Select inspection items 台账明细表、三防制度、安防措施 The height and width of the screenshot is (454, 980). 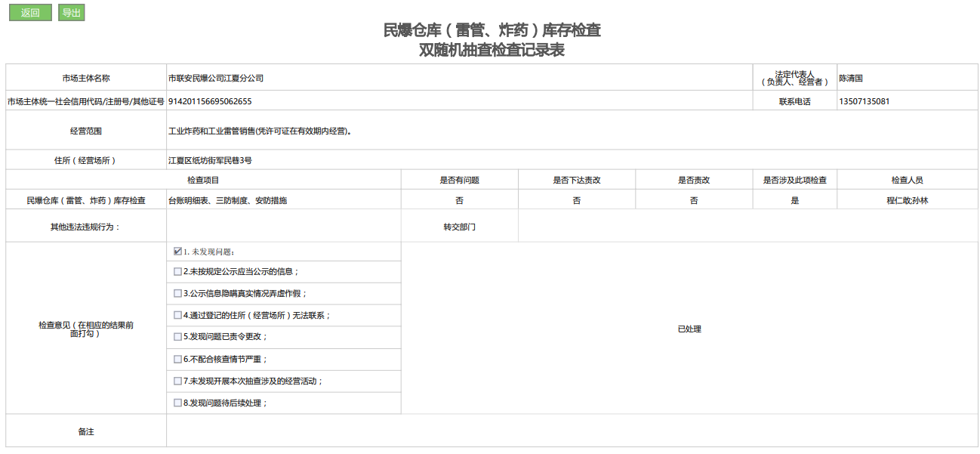(227, 201)
